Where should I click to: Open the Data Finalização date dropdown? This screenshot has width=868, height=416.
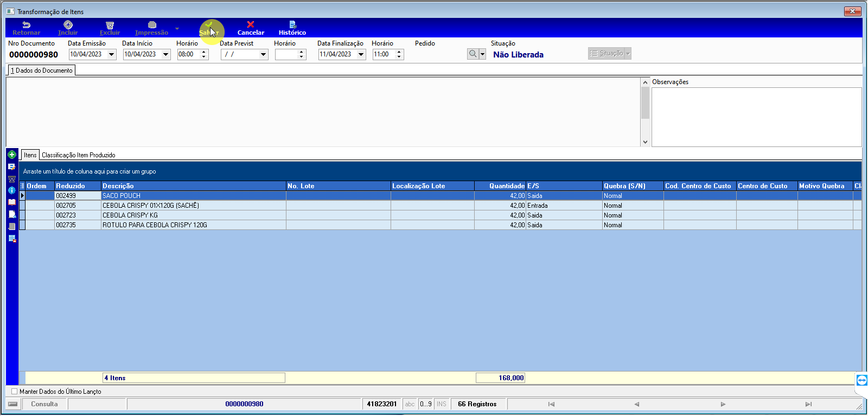point(361,54)
